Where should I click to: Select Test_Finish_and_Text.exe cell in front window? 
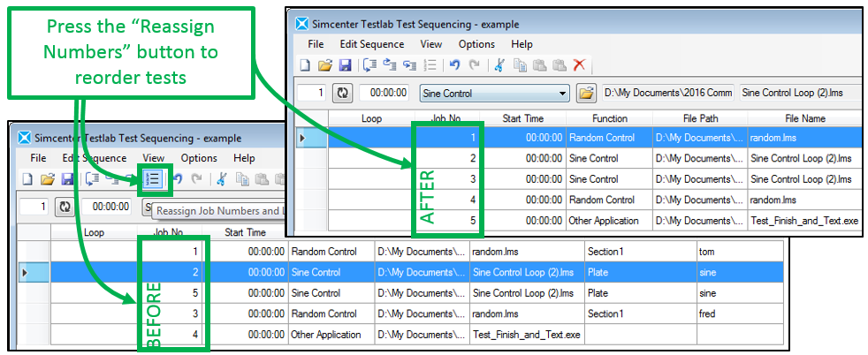pos(805,221)
